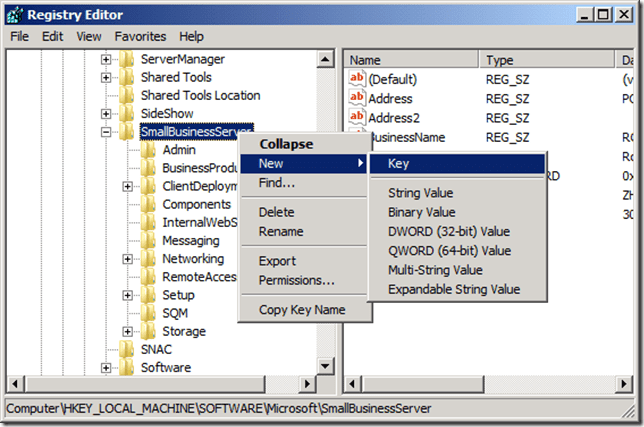Screen dimensions: 644x427
Task: Click the BusinessProd folder icon
Action: [x=148, y=168]
